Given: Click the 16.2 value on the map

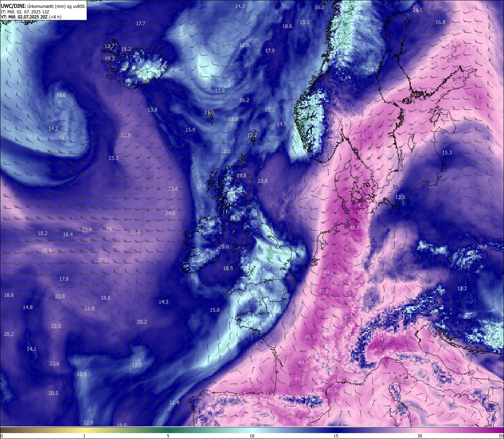Looking at the screenshot, I should (244, 100).
